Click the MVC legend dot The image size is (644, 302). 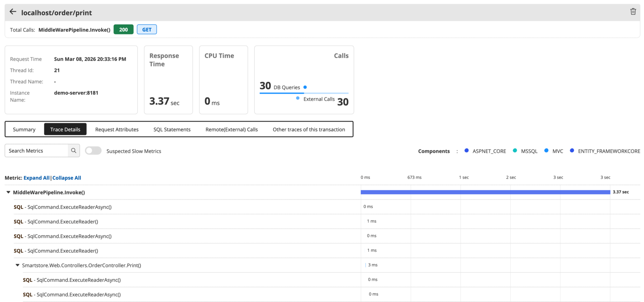click(546, 150)
